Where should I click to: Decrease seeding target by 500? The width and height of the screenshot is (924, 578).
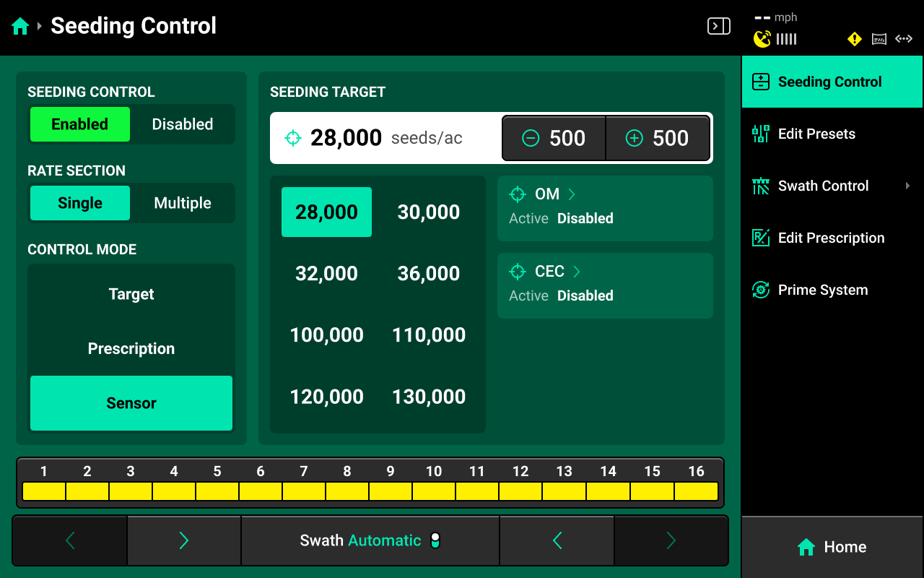(554, 138)
